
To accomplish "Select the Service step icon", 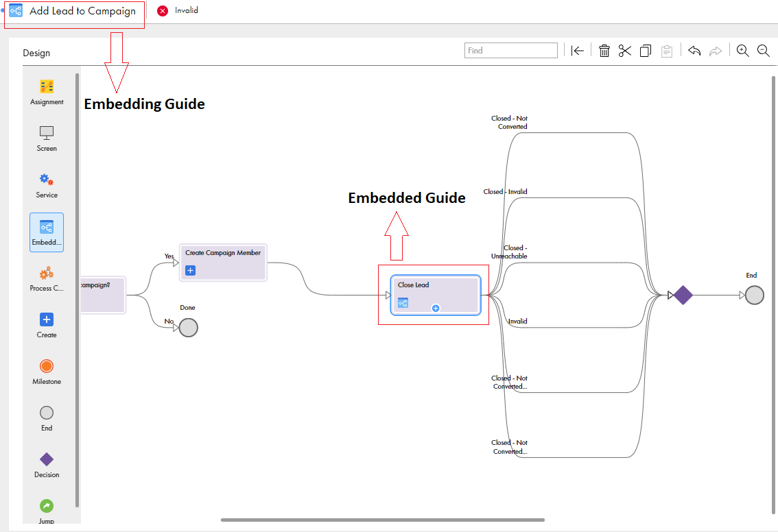I will 47,179.
